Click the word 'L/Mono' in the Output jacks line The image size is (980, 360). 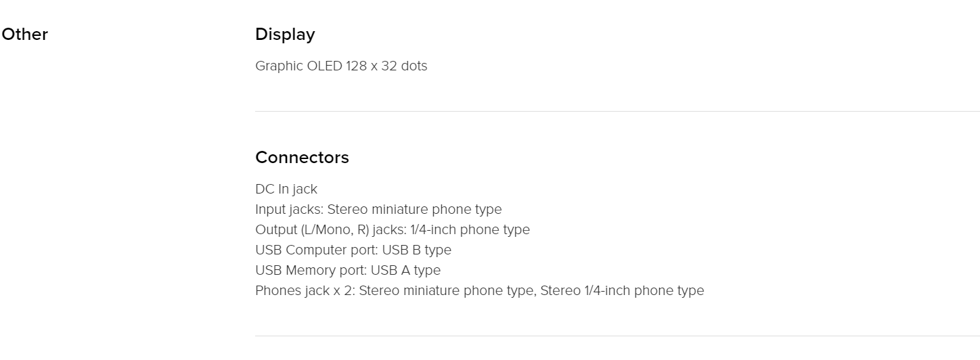click(x=325, y=229)
